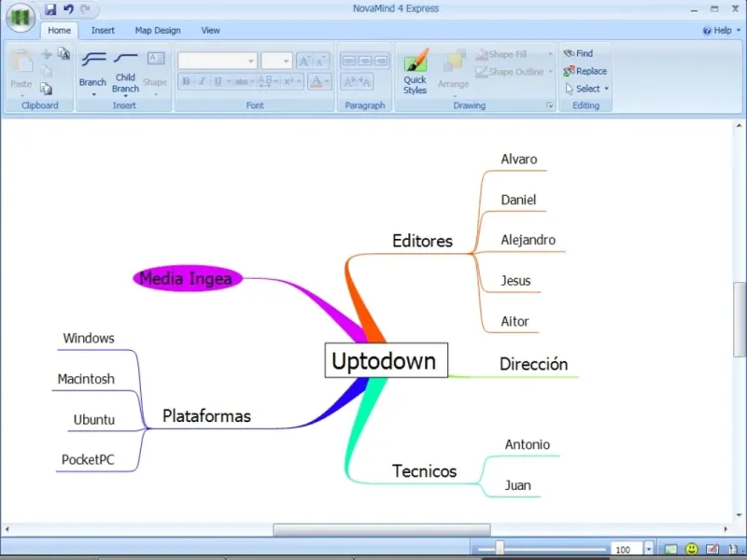Click the Replace button
This screenshot has height=560, width=747.
[585, 71]
